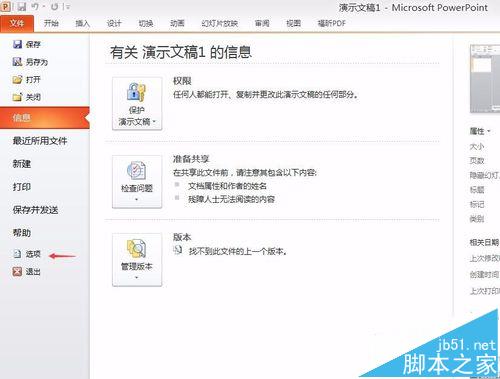Click the 标题 (Title) property label
The image size is (500, 379).
[477, 190]
